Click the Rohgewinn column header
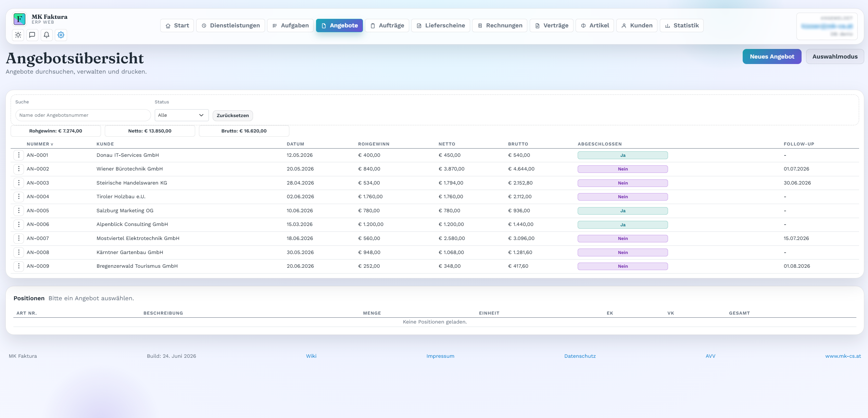The image size is (868, 418). coord(374,144)
